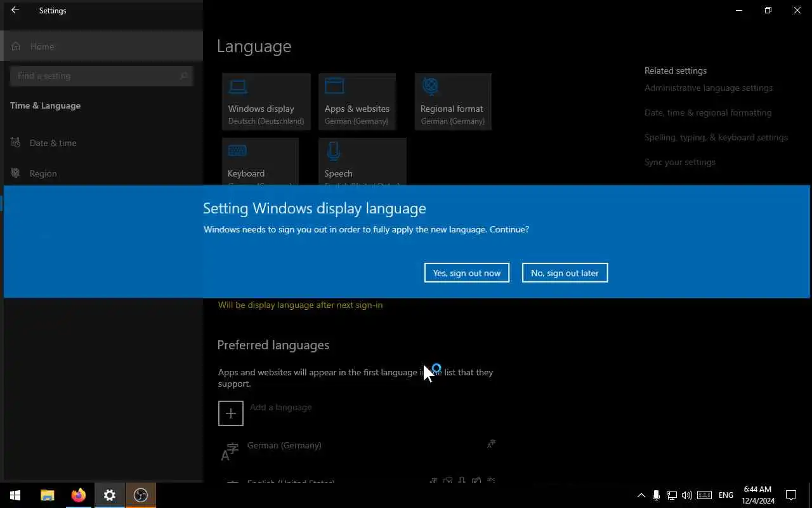The width and height of the screenshot is (812, 508).
Task: Confirm with Yes, sign out now
Action: (x=467, y=272)
